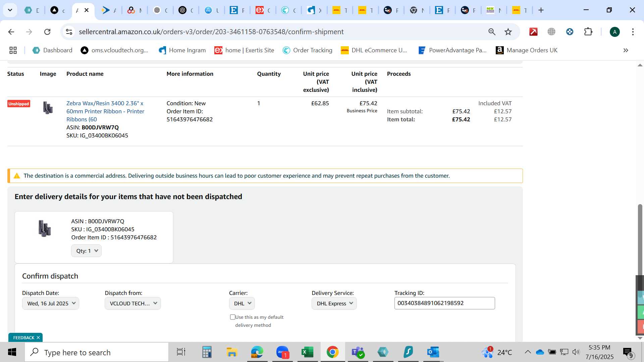Click the commercial address warning message
Screen dimensions: 644x362
point(265,176)
